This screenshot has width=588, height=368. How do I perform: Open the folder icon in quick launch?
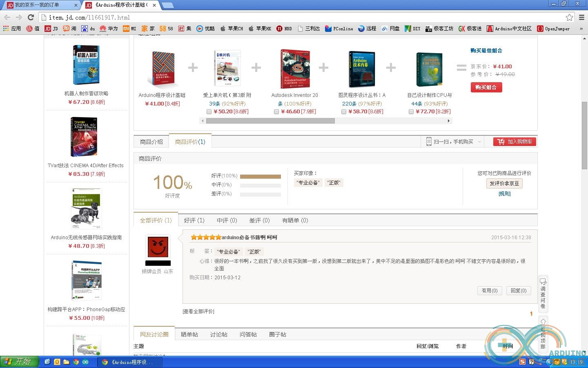(x=66, y=362)
